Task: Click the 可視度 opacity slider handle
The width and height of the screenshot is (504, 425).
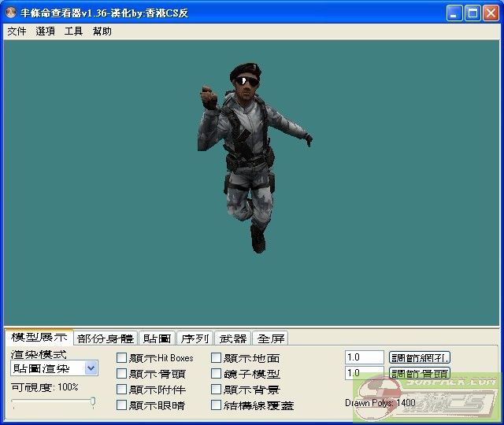Action: 93,402
